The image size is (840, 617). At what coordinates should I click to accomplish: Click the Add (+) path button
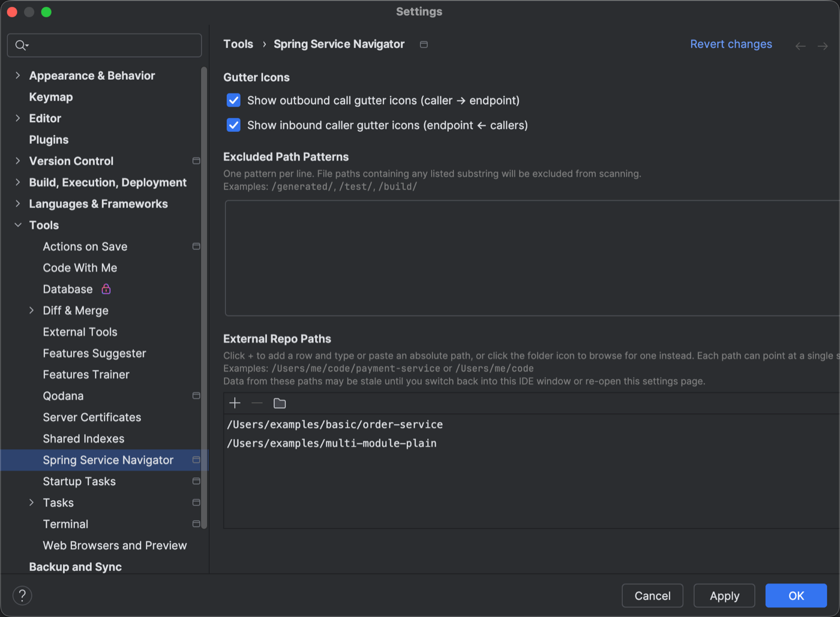pos(235,403)
